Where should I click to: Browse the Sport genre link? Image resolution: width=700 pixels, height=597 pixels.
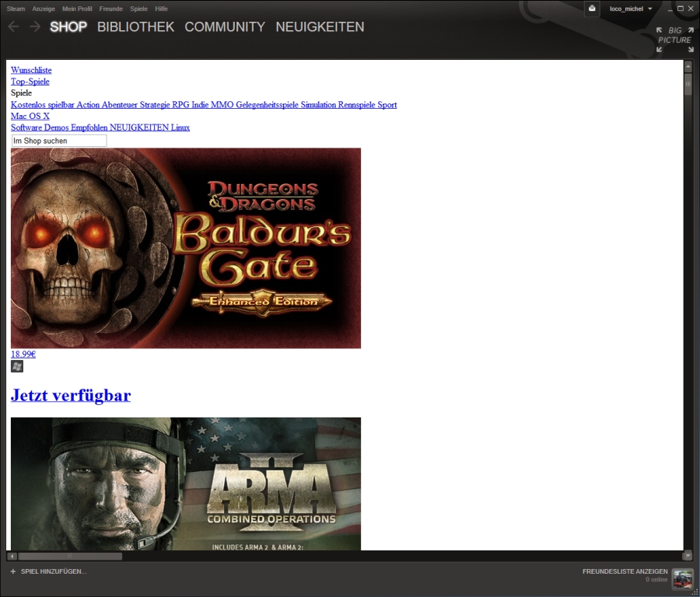387,105
